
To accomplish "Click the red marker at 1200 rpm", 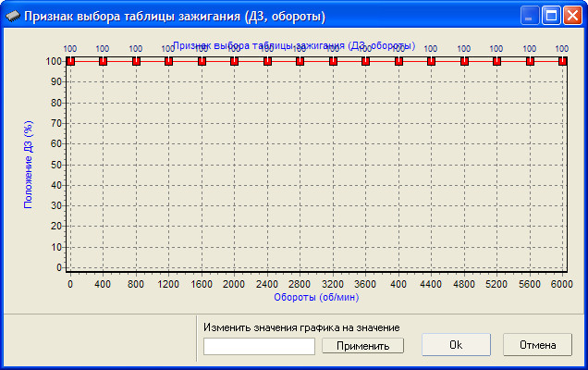I will [168, 61].
